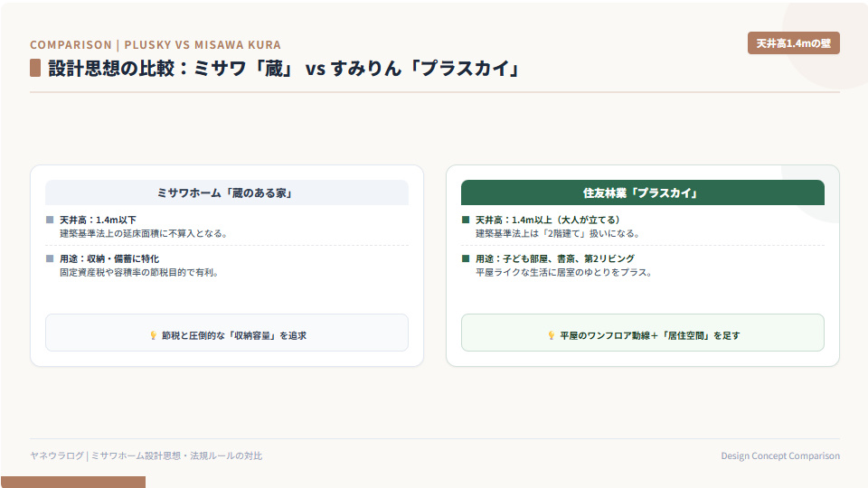Viewport: 868px width, 488px height.
Task: Click the COMPARISON | PLUSKY VS MISAWA KURA label
Action: click(x=156, y=45)
